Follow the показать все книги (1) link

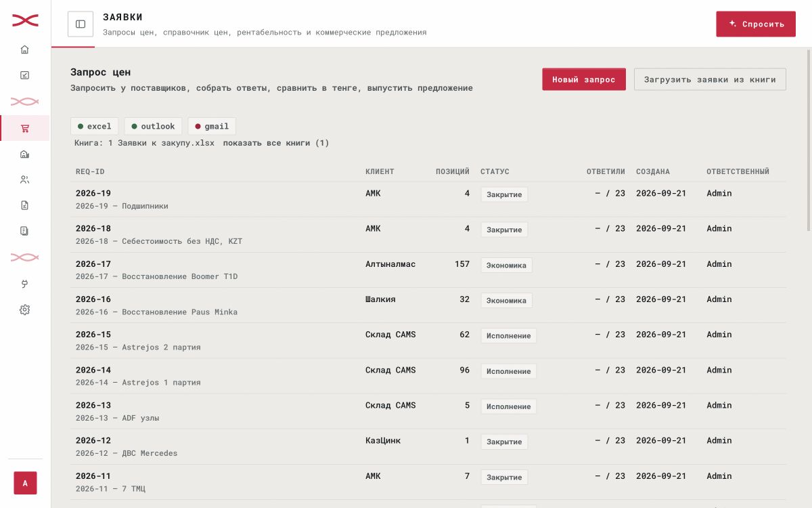pyautogui.click(x=276, y=143)
